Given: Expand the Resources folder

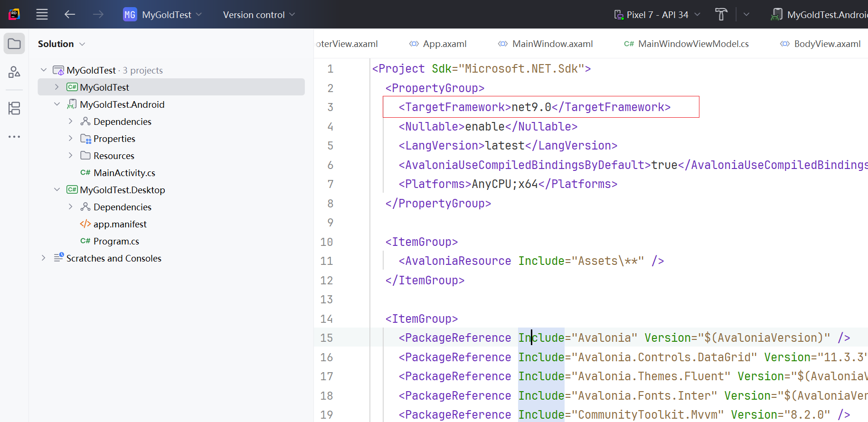Looking at the screenshot, I should tap(70, 155).
